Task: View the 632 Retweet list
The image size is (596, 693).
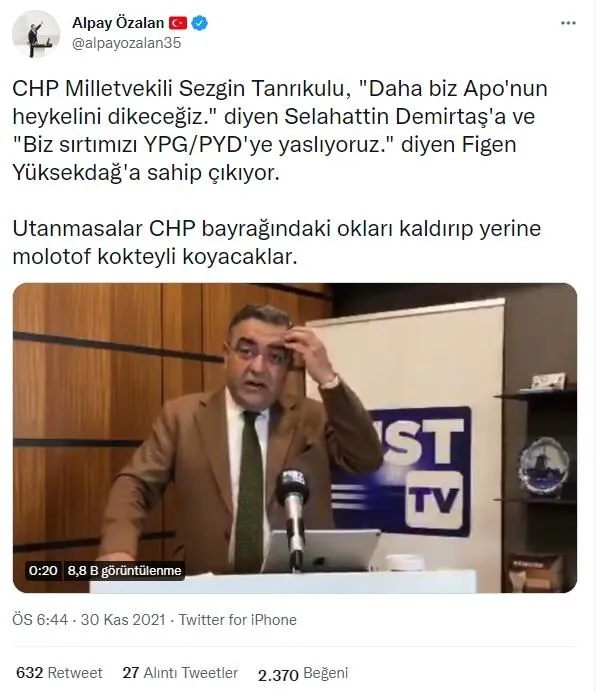Action: click(x=59, y=673)
